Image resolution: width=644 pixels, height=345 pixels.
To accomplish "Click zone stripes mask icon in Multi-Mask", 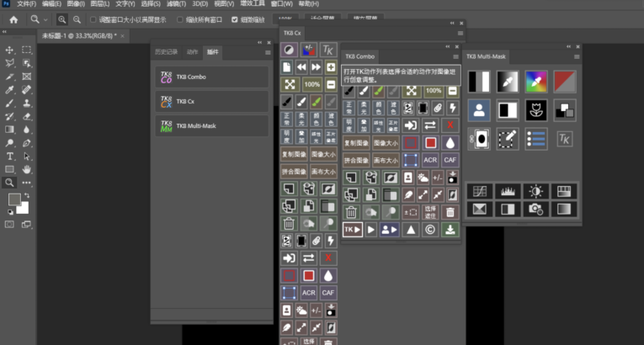I will [x=479, y=82].
